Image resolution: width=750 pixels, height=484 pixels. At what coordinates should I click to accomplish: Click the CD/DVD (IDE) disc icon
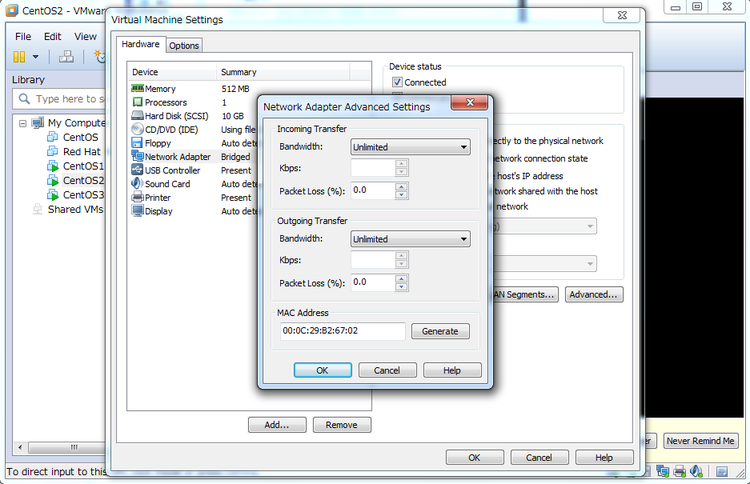pyautogui.click(x=137, y=129)
